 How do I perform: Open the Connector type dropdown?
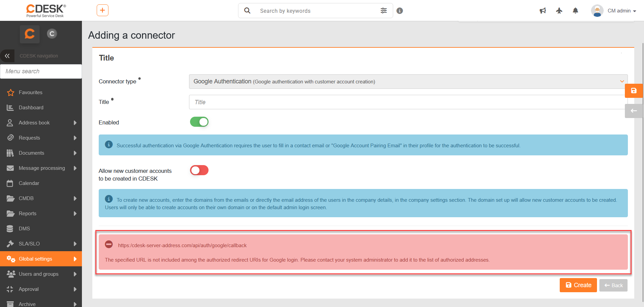pyautogui.click(x=408, y=81)
